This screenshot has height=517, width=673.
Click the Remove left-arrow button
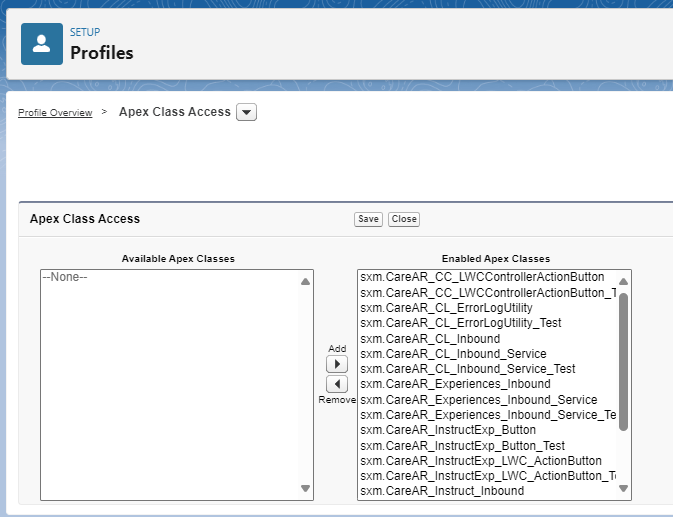point(337,384)
